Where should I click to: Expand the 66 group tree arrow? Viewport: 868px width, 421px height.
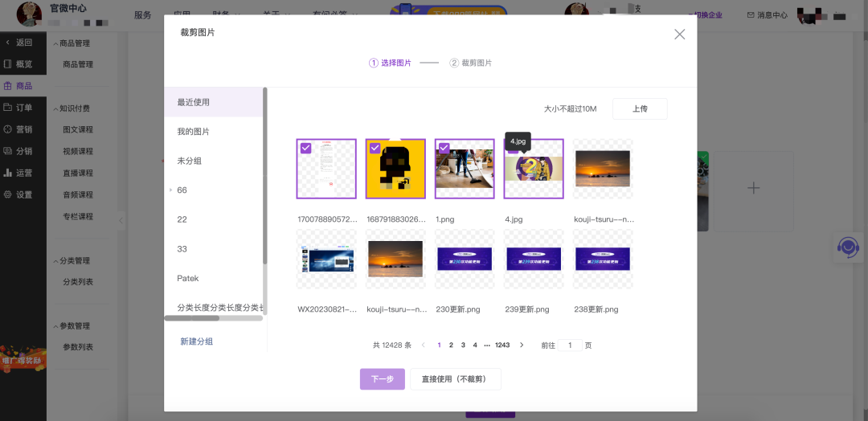(170, 190)
